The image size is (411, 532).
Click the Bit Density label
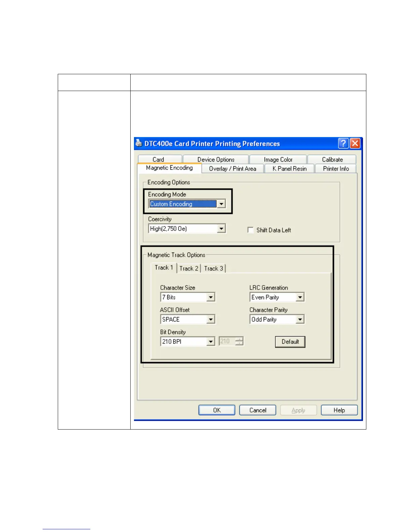coord(173,332)
